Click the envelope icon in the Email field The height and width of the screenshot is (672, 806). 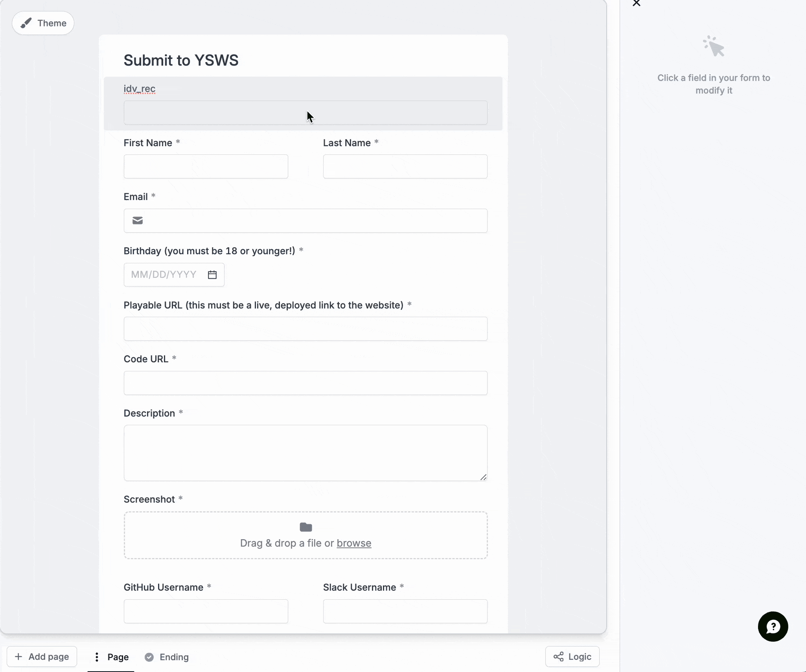click(x=137, y=220)
